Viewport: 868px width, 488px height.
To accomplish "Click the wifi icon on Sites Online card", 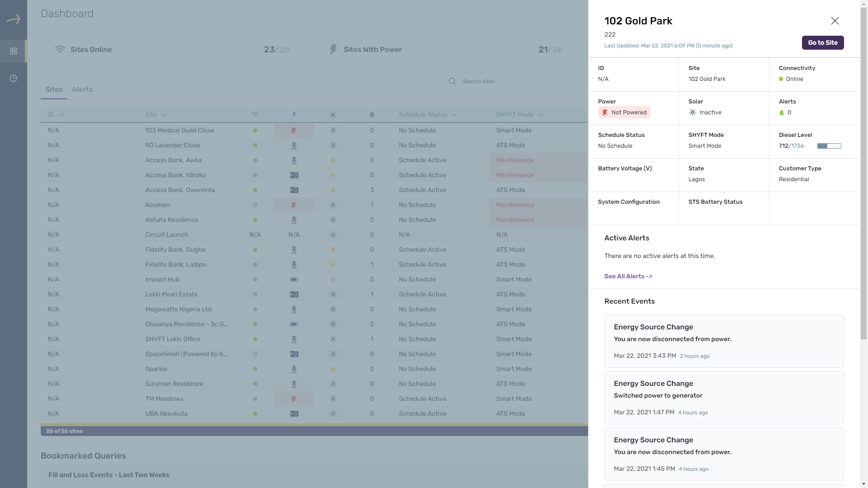I will coord(60,50).
